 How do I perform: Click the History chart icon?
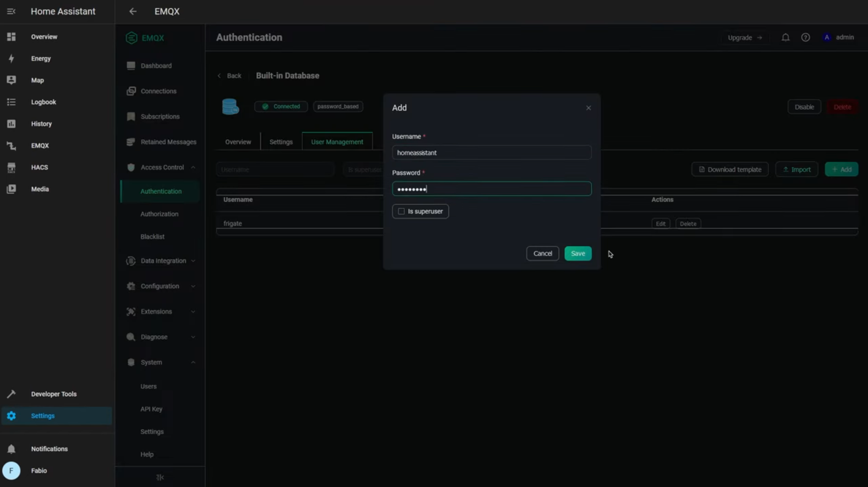click(11, 124)
